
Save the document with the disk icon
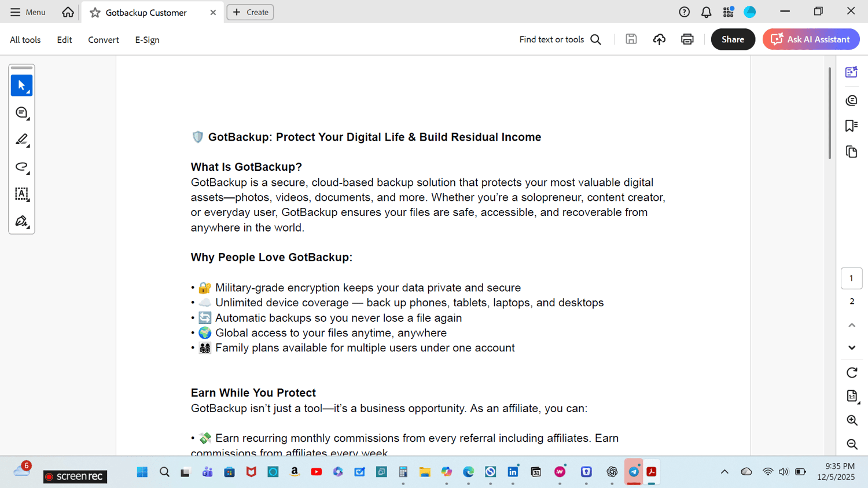[631, 39]
